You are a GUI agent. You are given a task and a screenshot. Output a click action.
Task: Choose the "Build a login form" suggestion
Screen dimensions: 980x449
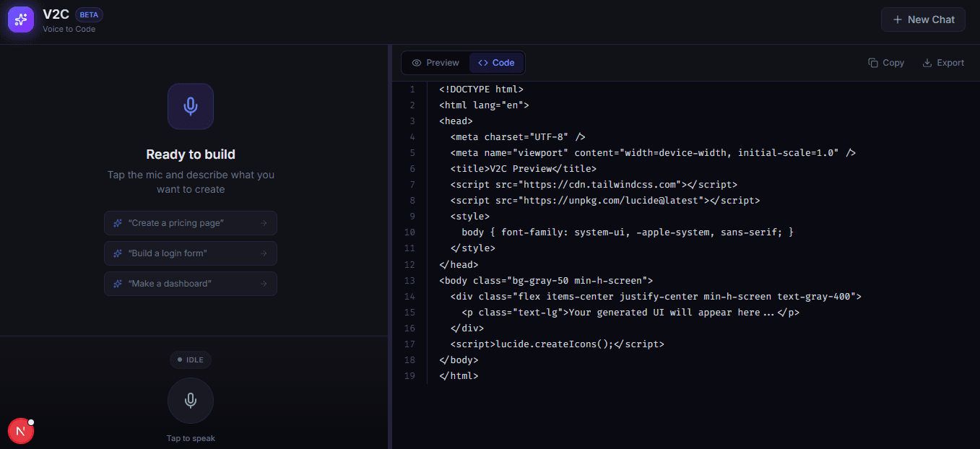(191, 253)
